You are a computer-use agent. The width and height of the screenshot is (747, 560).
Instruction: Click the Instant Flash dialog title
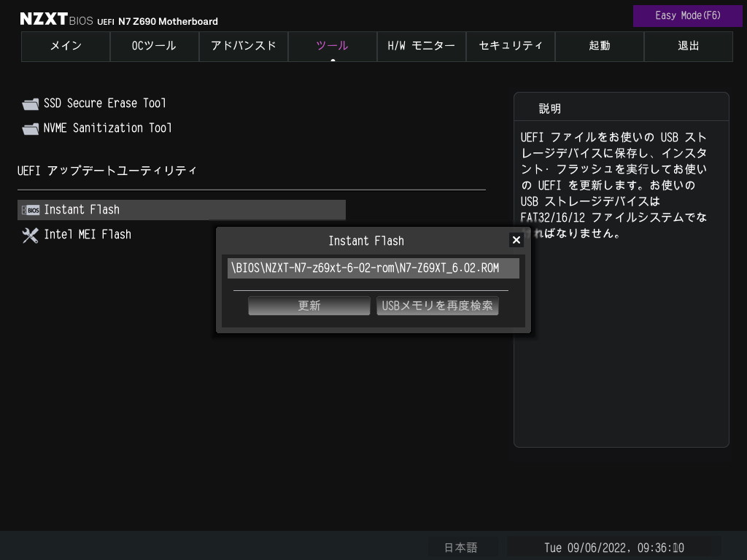(x=366, y=241)
